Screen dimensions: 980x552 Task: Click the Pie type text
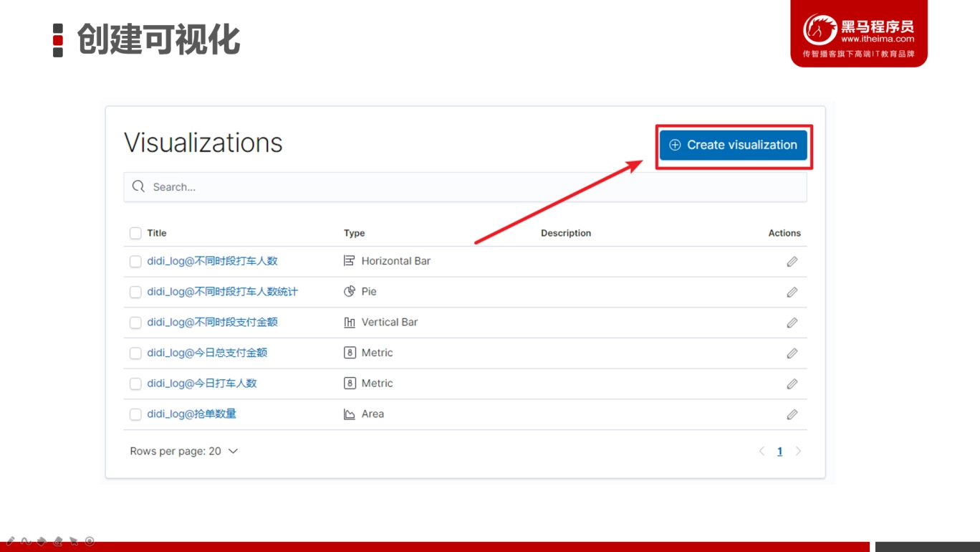[x=369, y=292]
